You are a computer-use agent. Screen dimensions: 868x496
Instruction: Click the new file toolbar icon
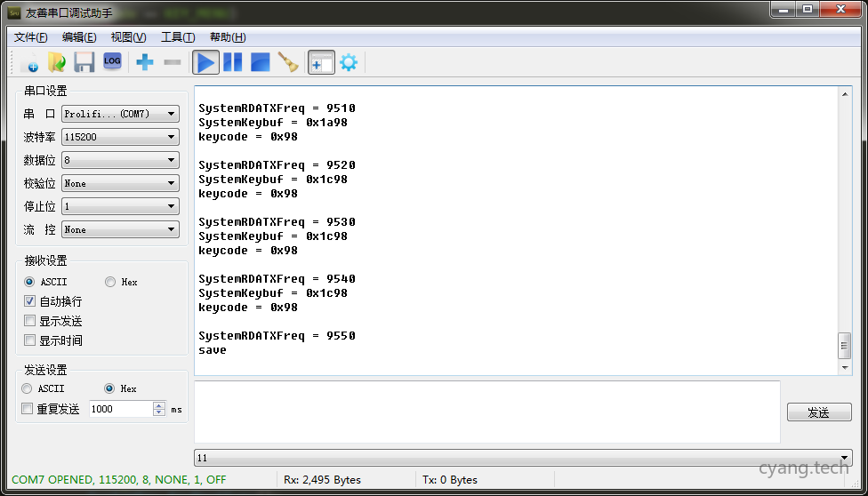pos(29,62)
